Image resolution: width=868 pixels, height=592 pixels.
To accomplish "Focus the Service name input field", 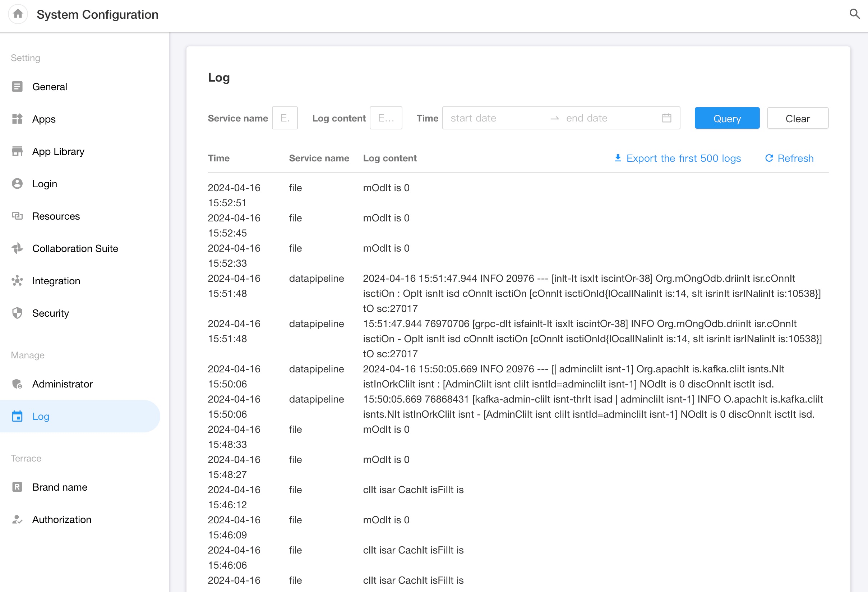I will (285, 118).
